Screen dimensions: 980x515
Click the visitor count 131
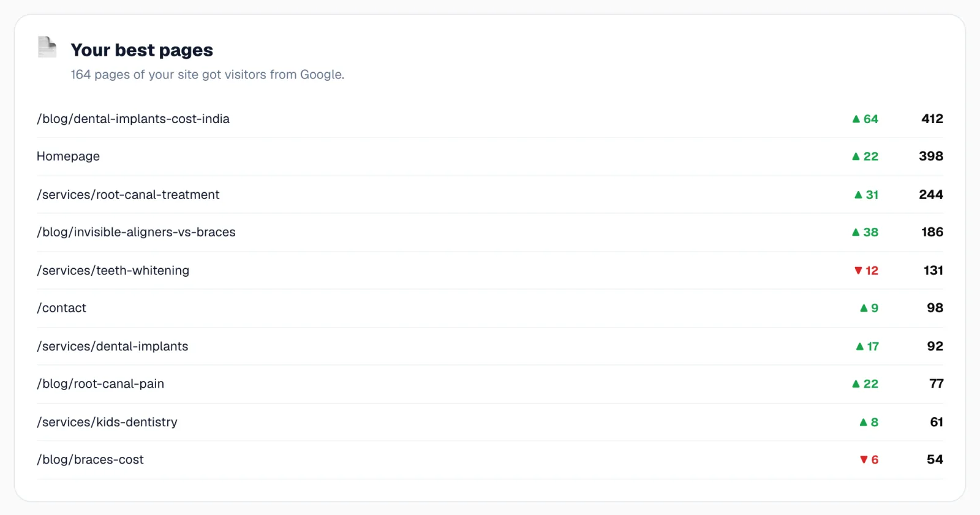(933, 271)
